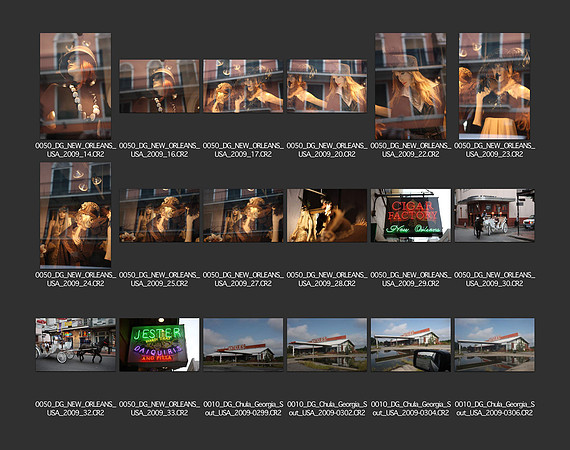570x450 pixels.
Task: Select thumbnail of Chula Georgia photo 0306.CR2
Action: [494, 345]
